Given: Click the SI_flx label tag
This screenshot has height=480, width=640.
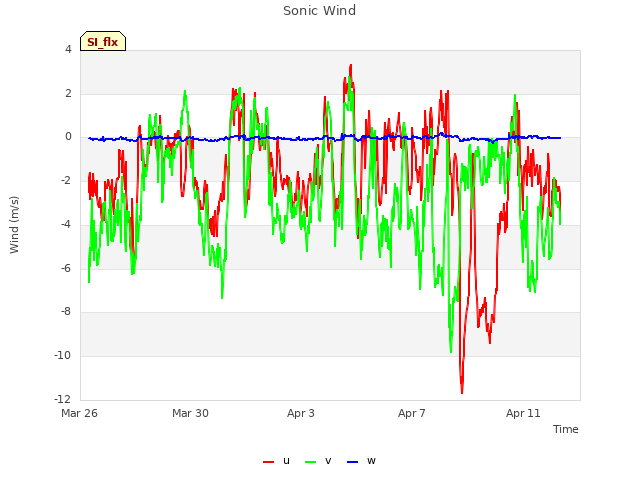Looking at the screenshot, I should pyautogui.click(x=103, y=41).
